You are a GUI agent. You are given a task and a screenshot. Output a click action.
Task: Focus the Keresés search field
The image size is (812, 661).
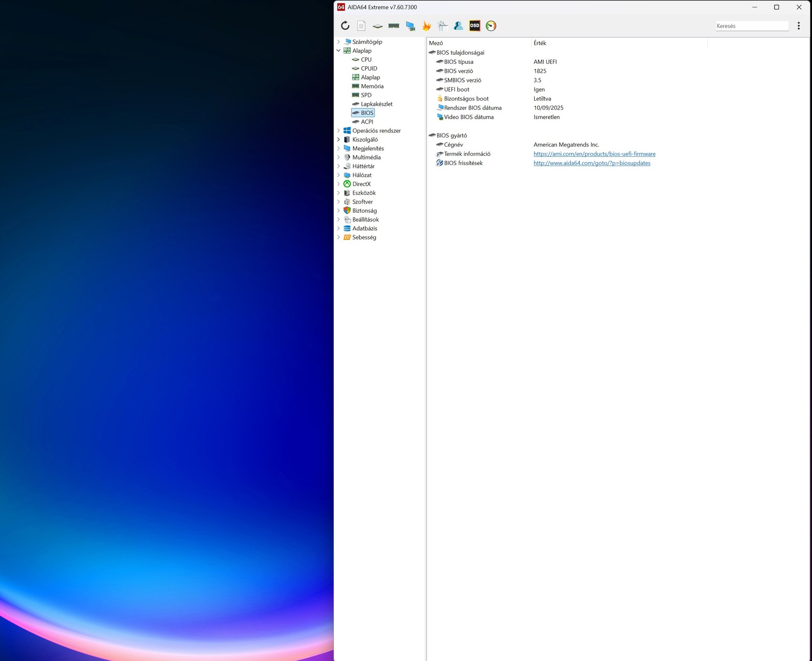[x=752, y=26]
